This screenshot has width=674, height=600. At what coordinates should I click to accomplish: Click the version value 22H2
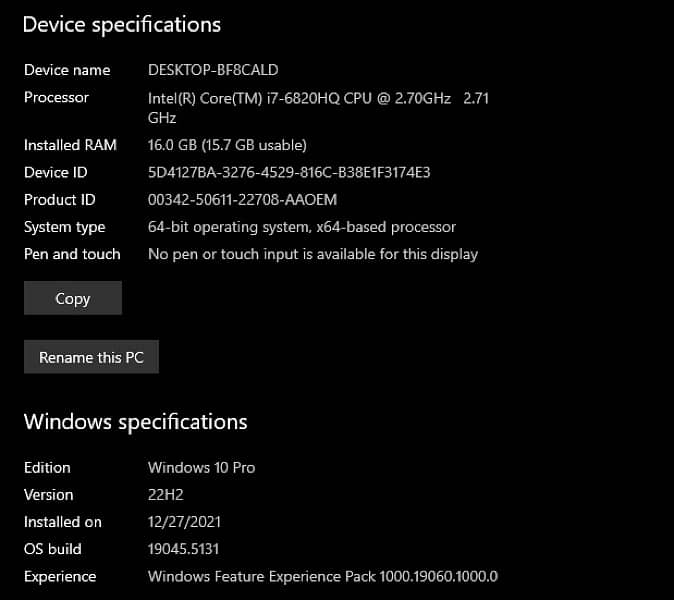pyautogui.click(x=166, y=494)
